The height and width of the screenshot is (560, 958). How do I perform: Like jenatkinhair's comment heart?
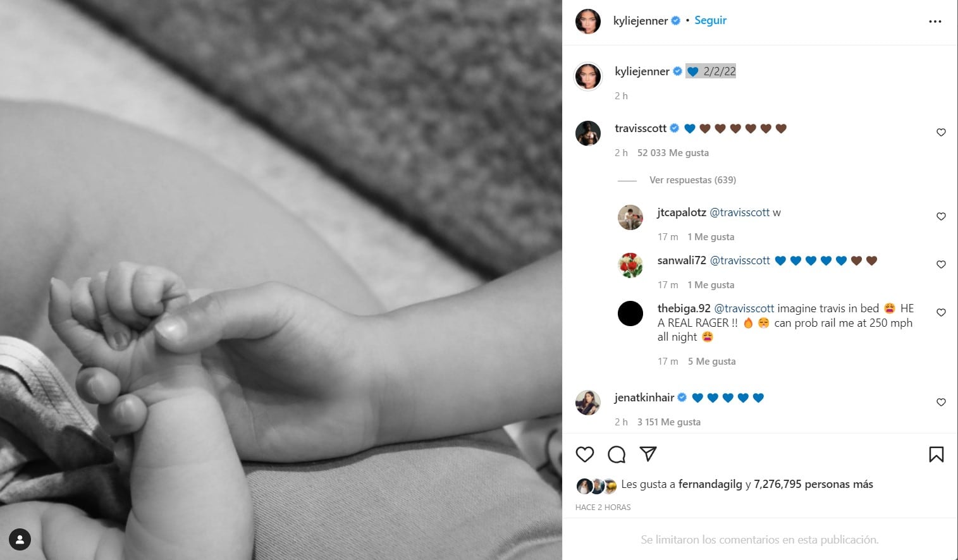coord(941,402)
